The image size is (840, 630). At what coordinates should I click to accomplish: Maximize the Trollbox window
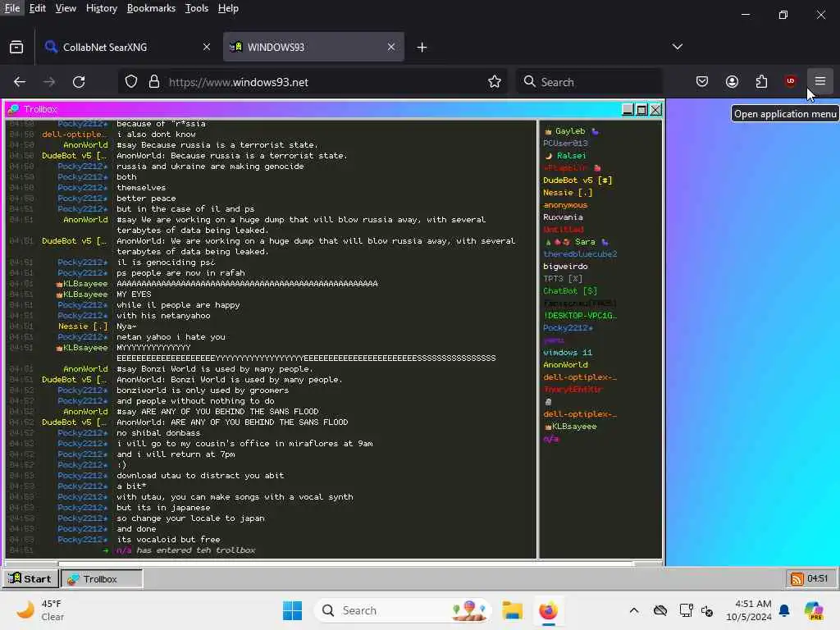(641, 109)
